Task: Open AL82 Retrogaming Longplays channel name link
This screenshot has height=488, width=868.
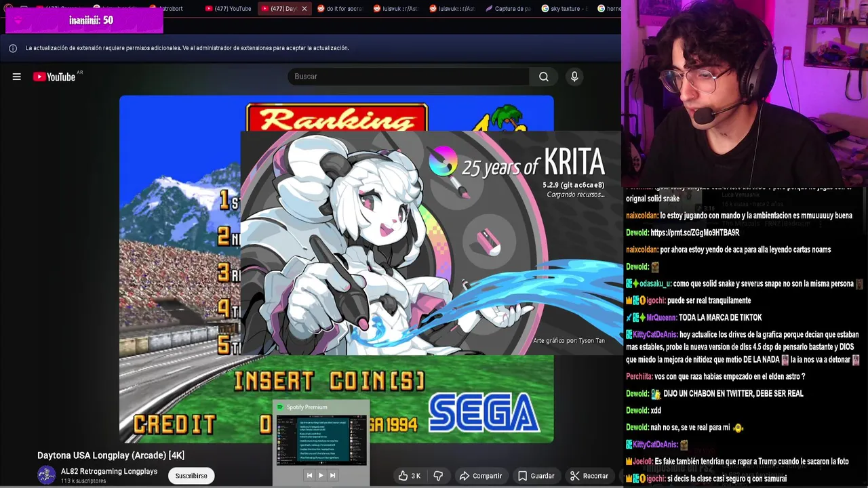Action: point(109,471)
